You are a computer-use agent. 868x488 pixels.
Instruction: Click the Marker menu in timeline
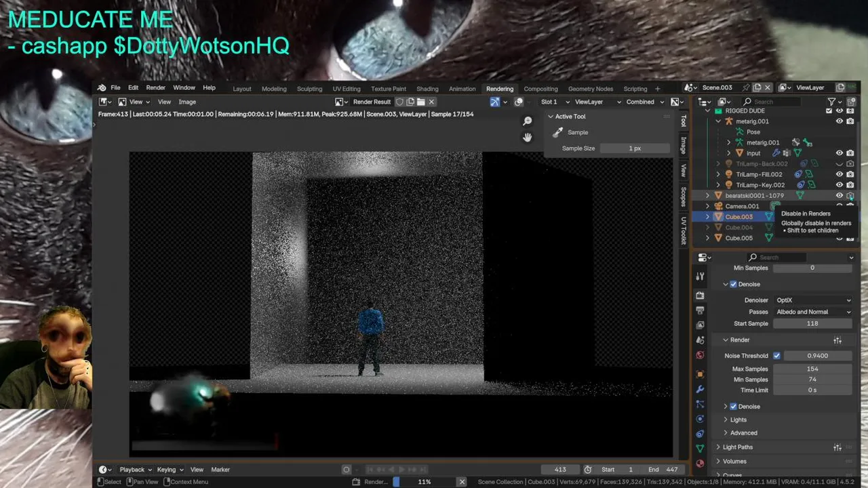click(220, 470)
